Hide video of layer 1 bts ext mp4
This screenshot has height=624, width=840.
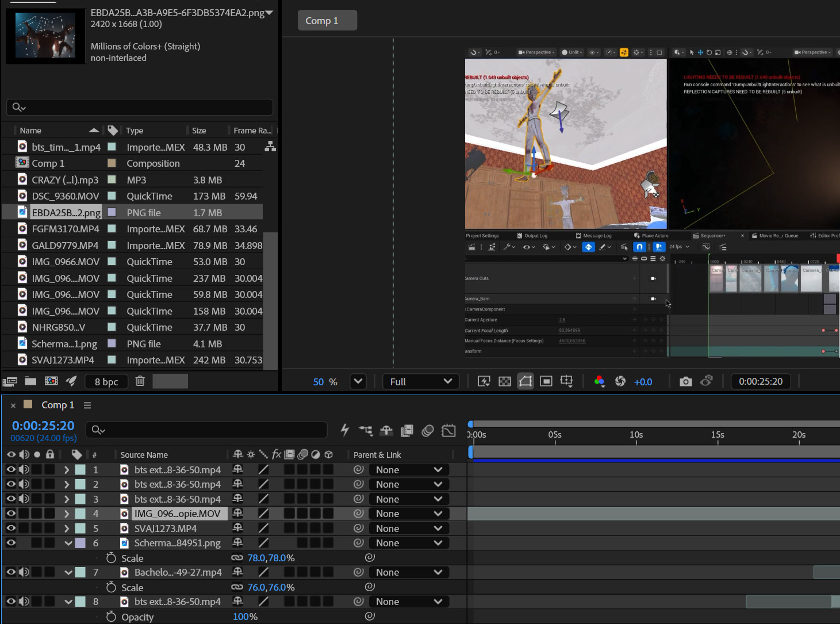pyautogui.click(x=11, y=469)
